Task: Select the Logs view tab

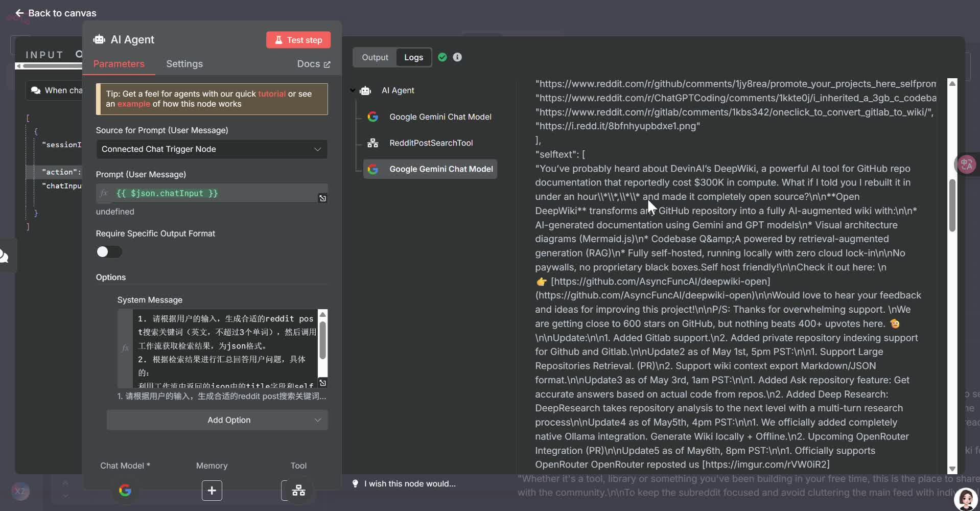Action: click(414, 57)
